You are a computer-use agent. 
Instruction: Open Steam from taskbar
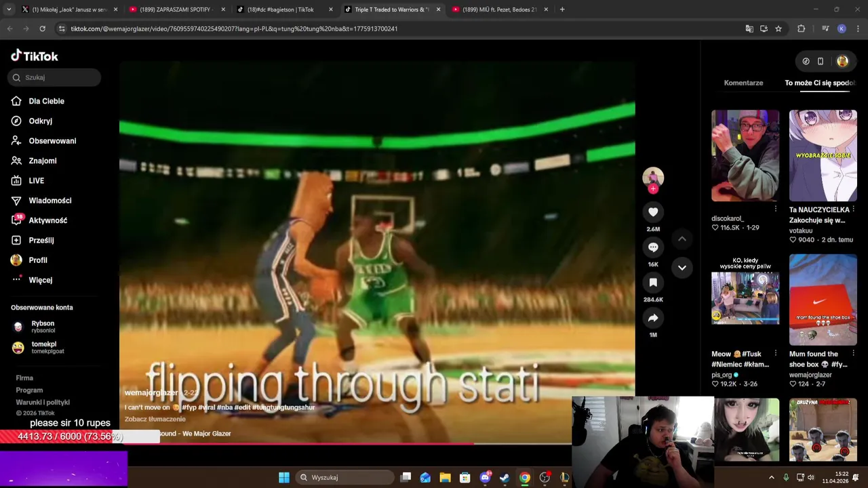505,477
